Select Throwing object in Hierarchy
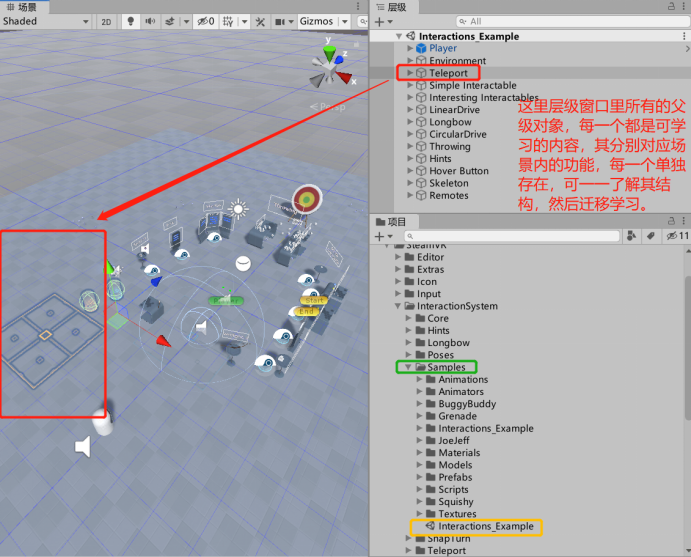 (x=450, y=146)
